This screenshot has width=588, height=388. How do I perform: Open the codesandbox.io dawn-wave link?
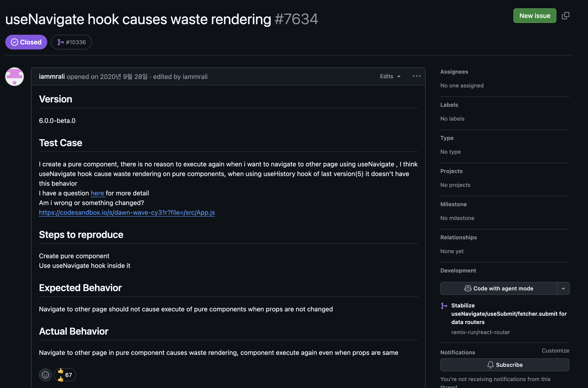tap(127, 213)
